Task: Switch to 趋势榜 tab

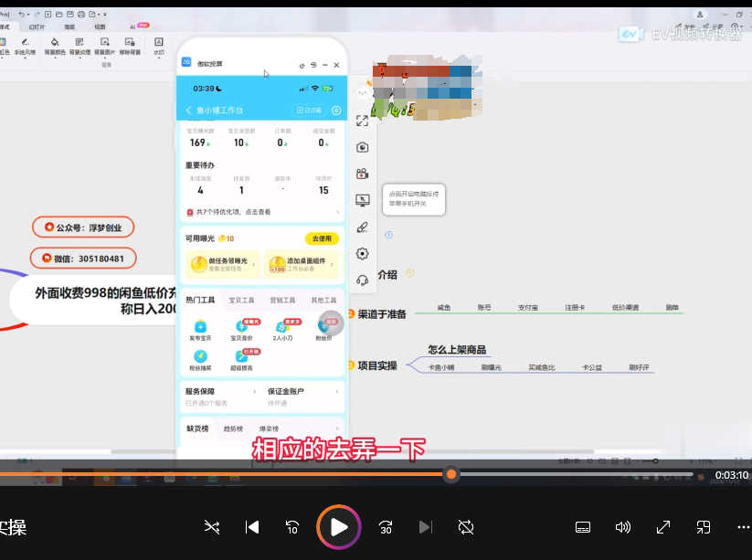Action: (233, 428)
